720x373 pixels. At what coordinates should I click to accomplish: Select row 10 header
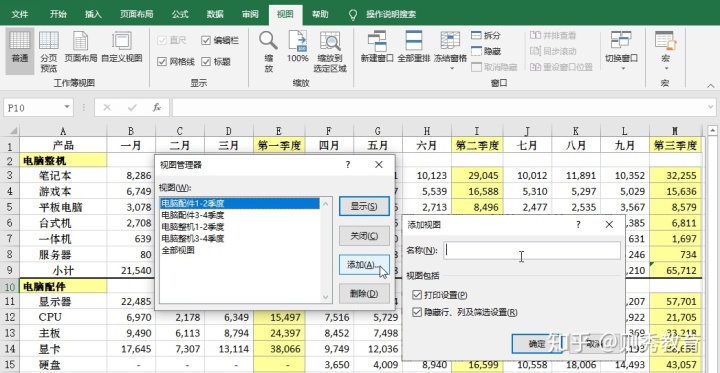(x=10, y=287)
